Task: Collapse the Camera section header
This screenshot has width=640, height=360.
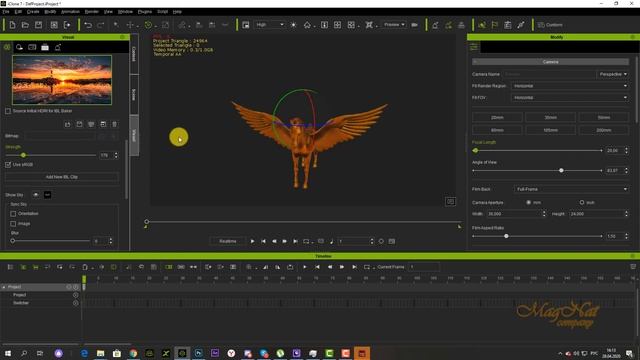Action: point(550,62)
